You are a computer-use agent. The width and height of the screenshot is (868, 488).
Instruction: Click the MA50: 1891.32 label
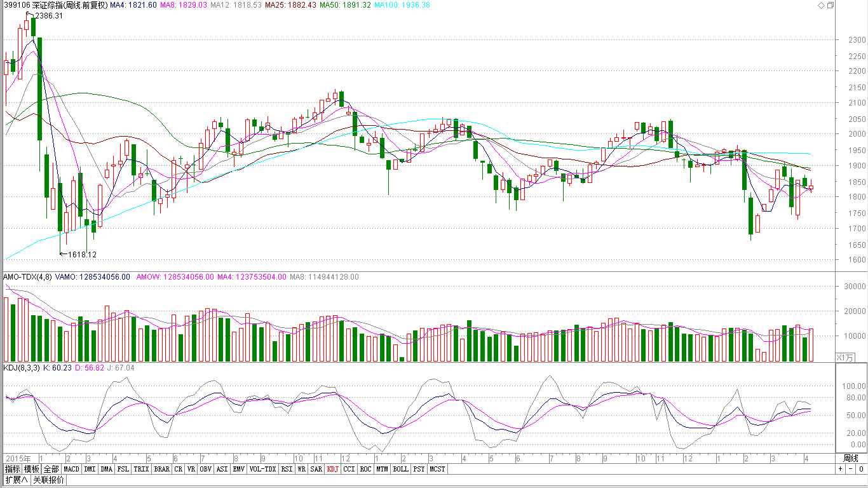tap(346, 5)
